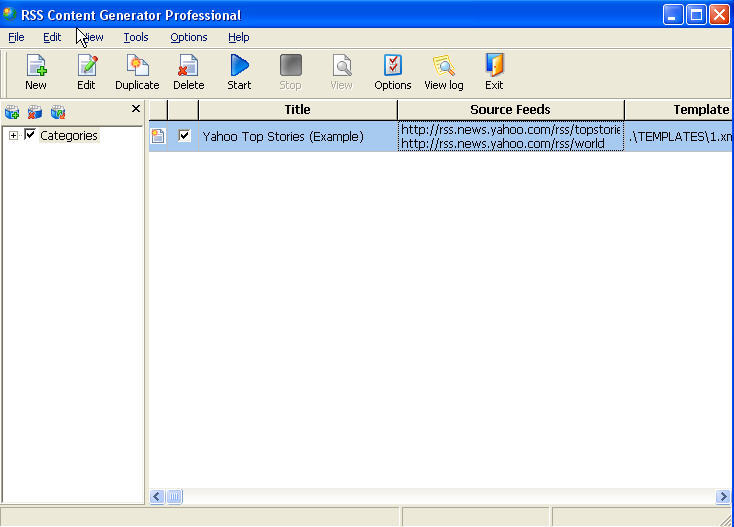Click the application icon in title bar
Screen dimensions: 734x527
click(x=9, y=15)
